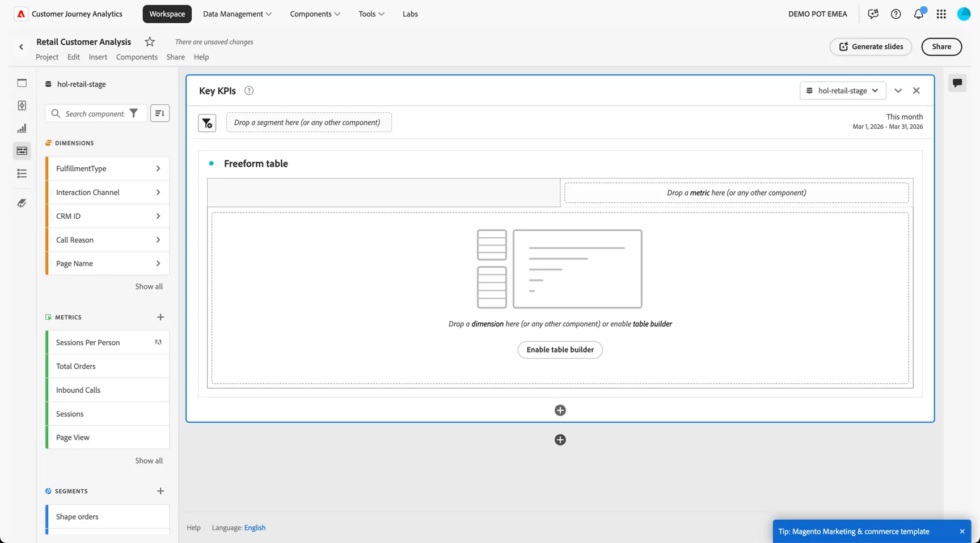The width and height of the screenshot is (980, 543).
Task: Open the feedback chat icon in header
Action: coord(873,14)
